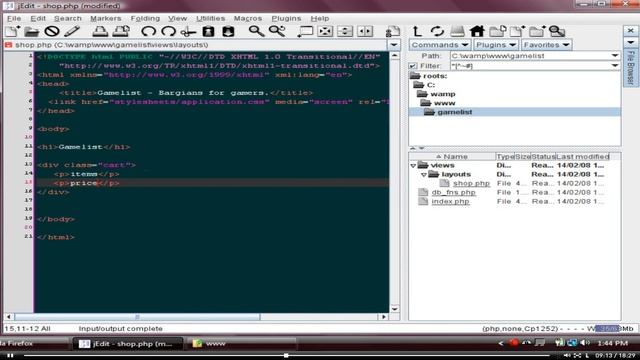Sort file list by Last modified column
The width and height of the screenshot is (640, 360).
tap(583, 156)
